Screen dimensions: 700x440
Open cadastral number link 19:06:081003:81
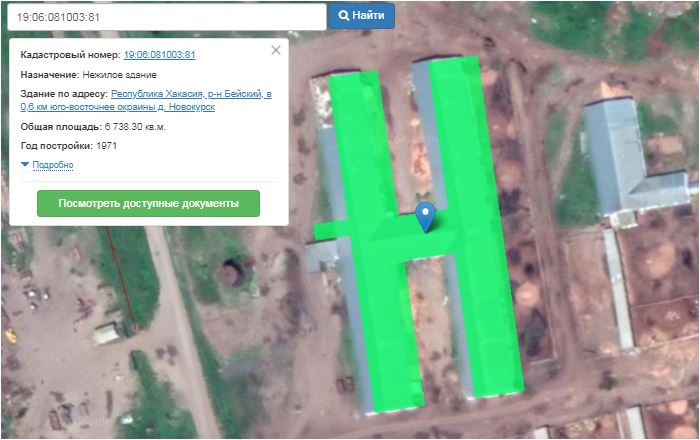pyautogui.click(x=159, y=54)
